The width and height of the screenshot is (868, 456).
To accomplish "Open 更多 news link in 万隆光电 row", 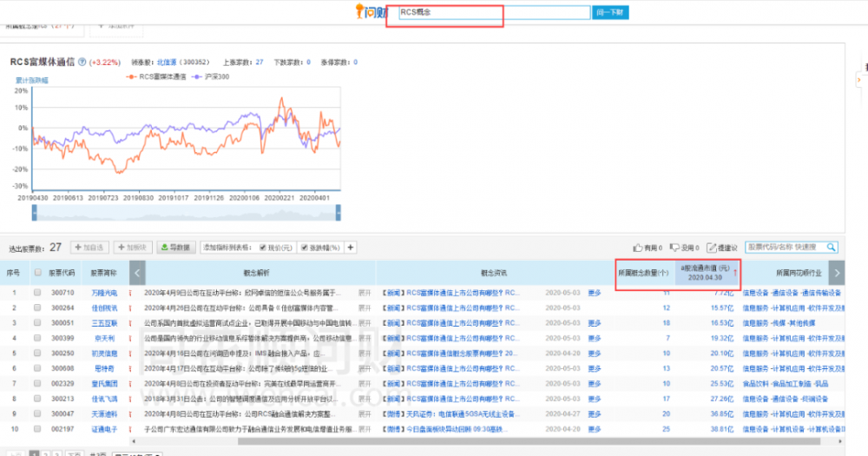I will point(595,293).
